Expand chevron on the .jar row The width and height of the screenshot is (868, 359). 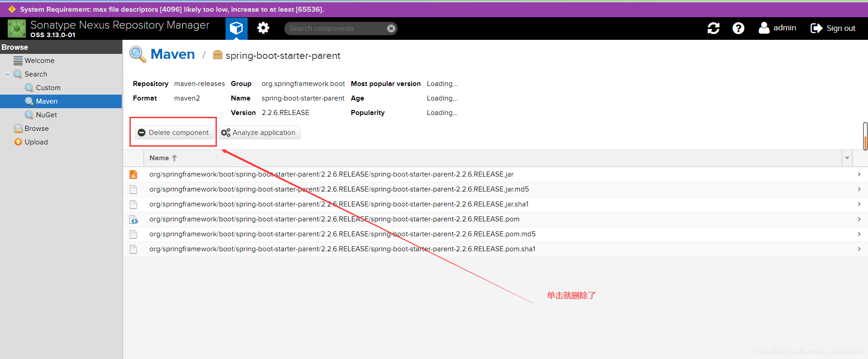pos(859,174)
